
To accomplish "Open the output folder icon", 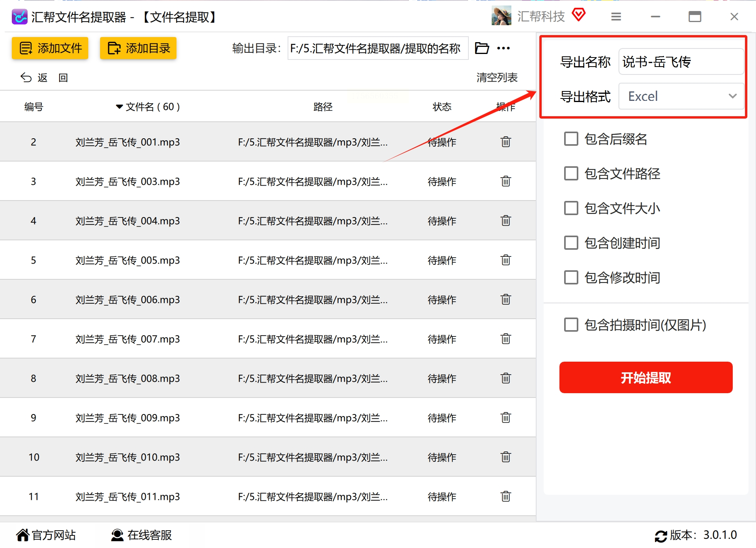I will (482, 48).
